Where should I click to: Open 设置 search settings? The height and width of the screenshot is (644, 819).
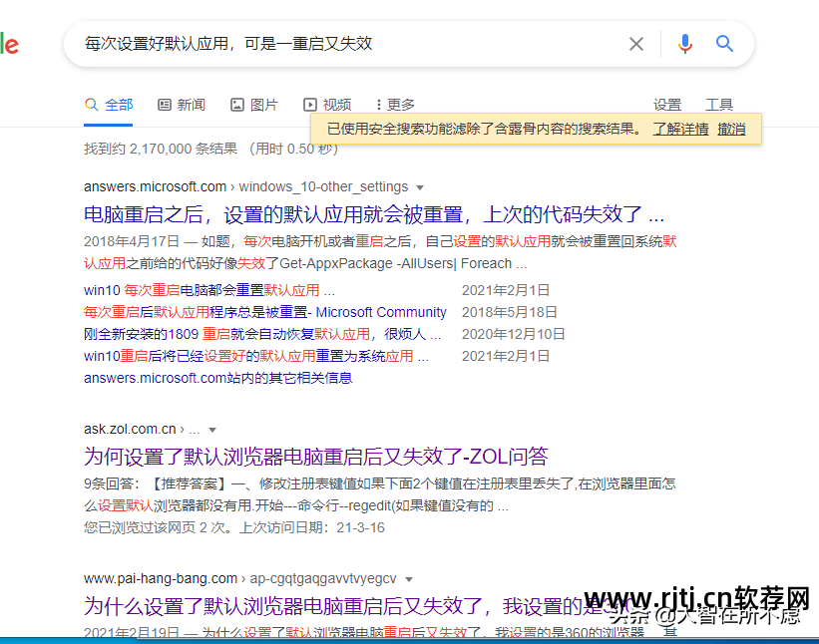(667, 105)
